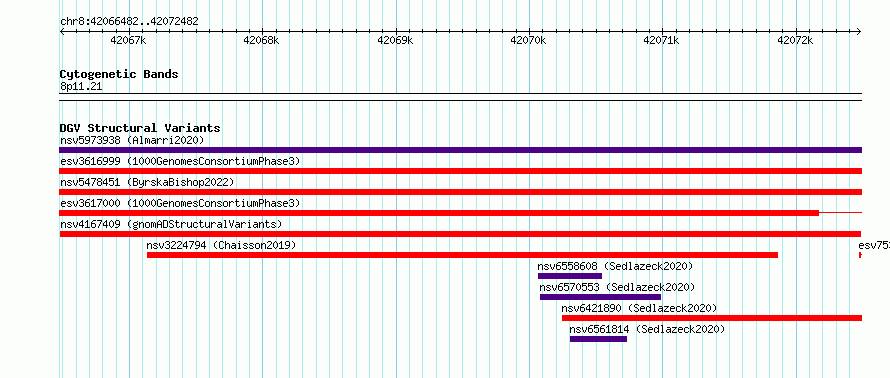
Task: Open the nsv5478451 (ByrskaBishop2022) label
Action: 147,182
